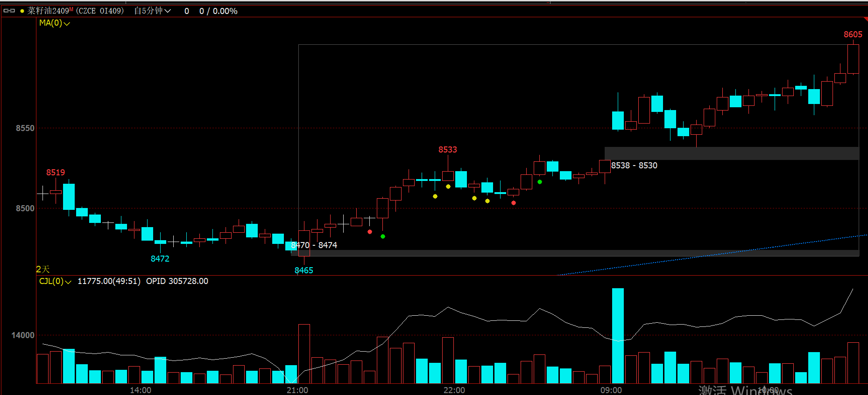Click the green signal dot below 8533 area
Viewport: 868px width, 395px height.
[x=539, y=182]
